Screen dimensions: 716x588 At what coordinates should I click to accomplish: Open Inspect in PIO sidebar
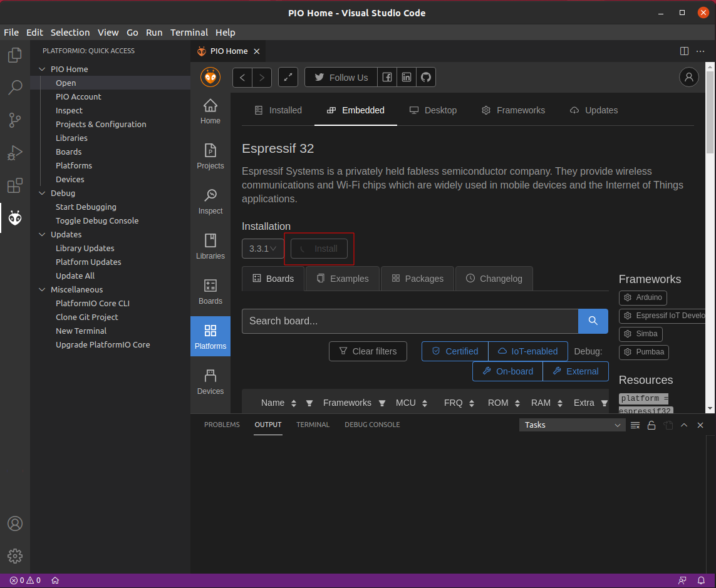point(210,202)
